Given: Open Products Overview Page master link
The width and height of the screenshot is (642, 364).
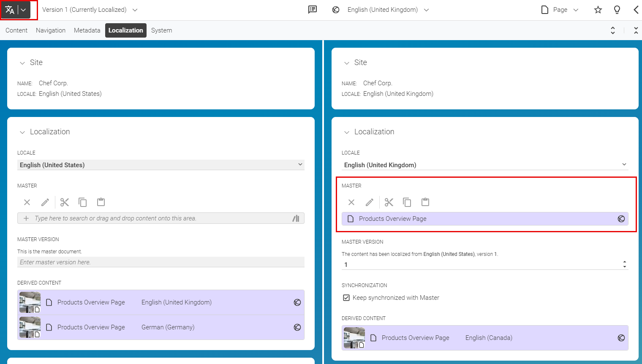Looking at the screenshot, I should [x=392, y=219].
